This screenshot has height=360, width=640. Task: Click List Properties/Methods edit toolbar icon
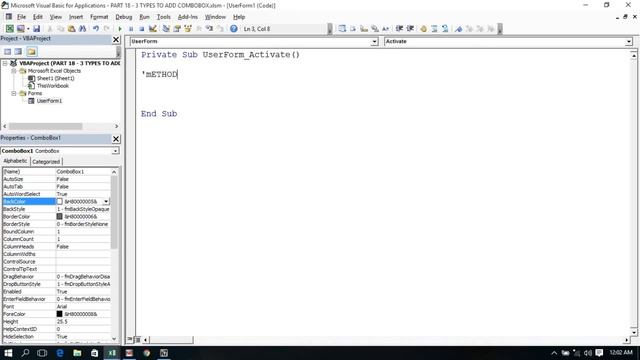(x=342, y=29)
